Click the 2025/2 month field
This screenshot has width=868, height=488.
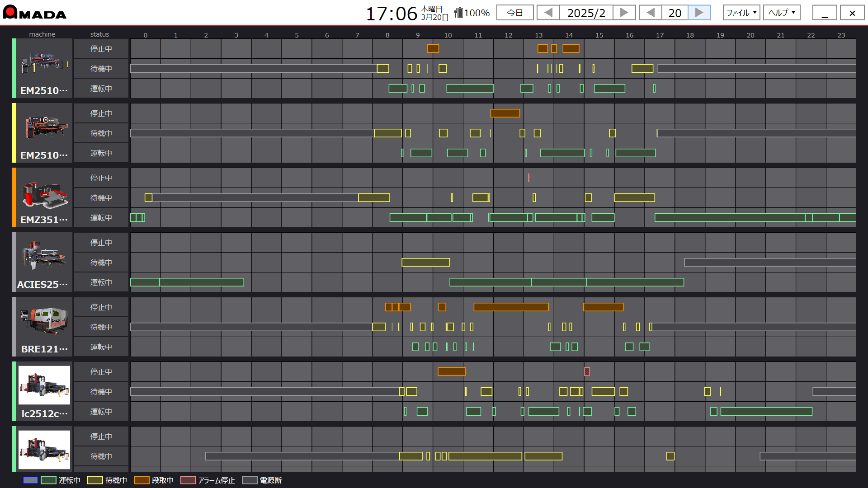(586, 13)
